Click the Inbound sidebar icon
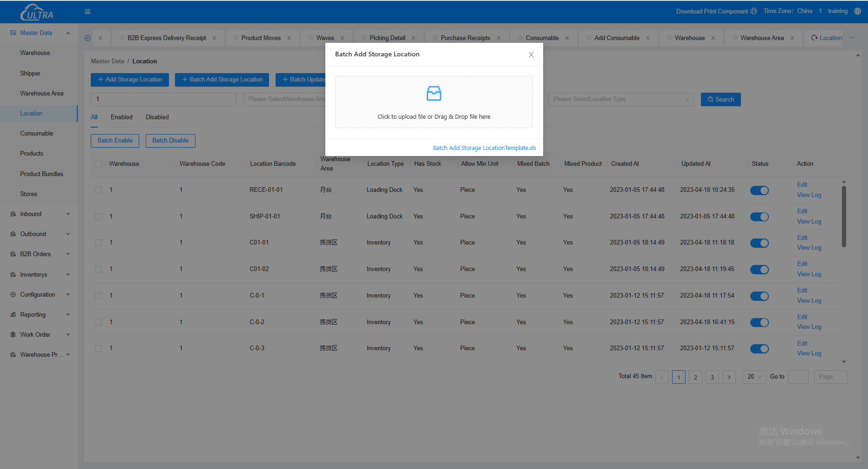 tap(13, 214)
